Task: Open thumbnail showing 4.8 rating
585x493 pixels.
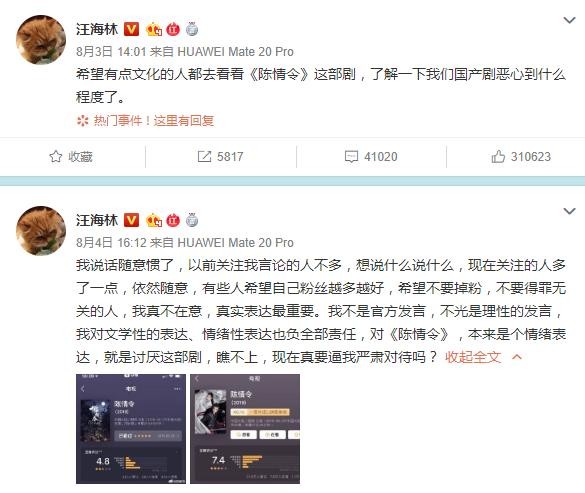Action: point(131,429)
